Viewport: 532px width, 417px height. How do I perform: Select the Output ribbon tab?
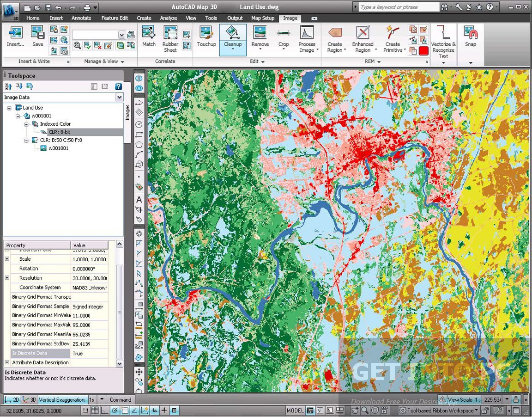click(x=235, y=18)
